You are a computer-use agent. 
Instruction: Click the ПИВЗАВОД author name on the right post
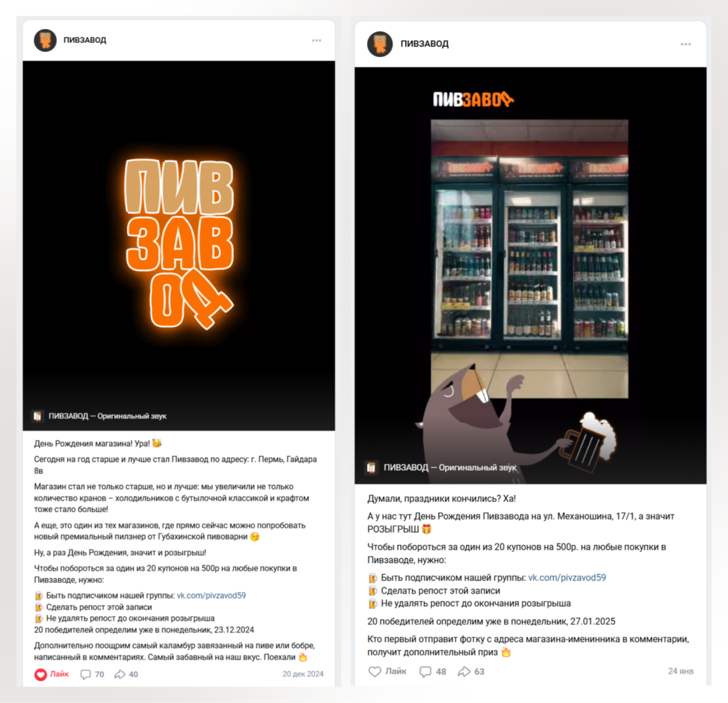tap(425, 44)
